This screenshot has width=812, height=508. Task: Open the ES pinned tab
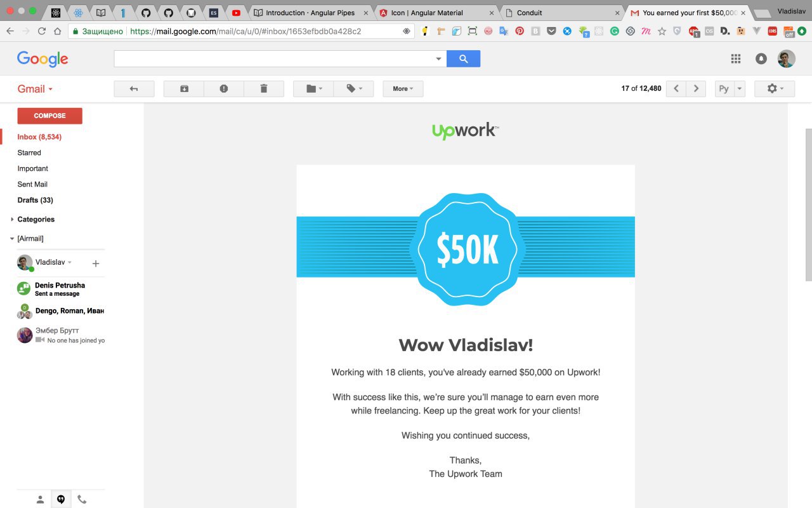click(214, 13)
